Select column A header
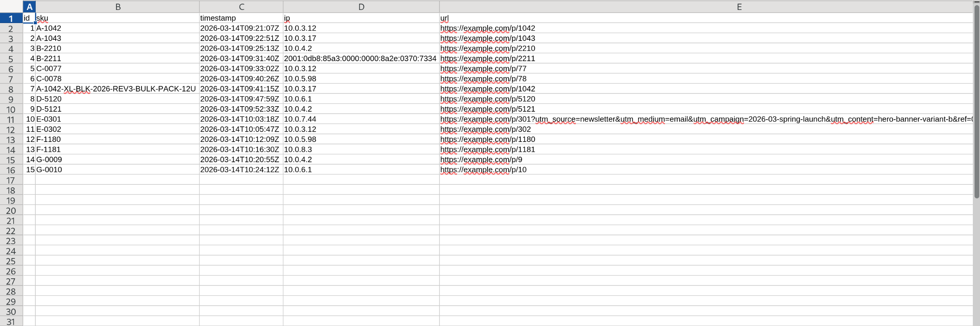The width and height of the screenshot is (980, 326). tap(29, 7)
